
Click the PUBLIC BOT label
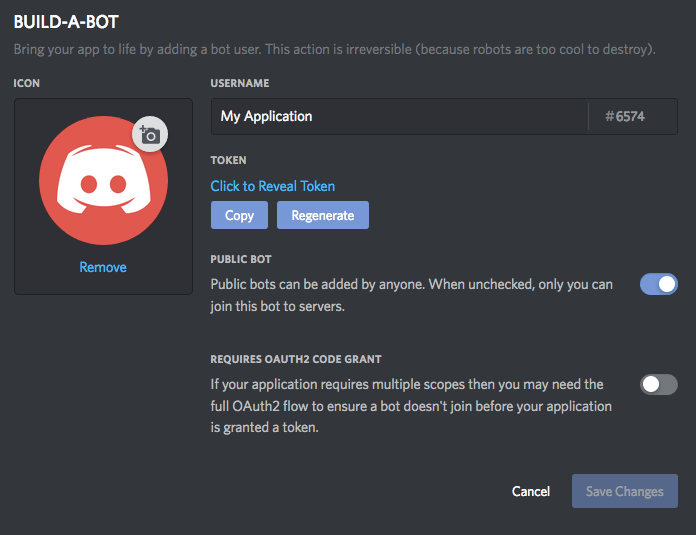click(241, 259)
